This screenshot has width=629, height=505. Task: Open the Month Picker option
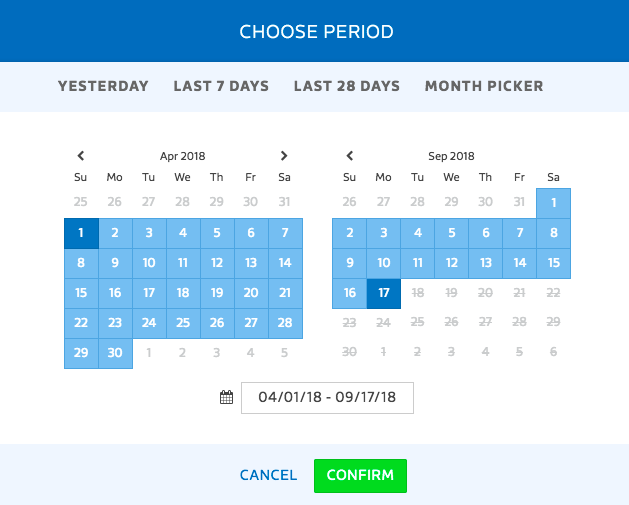pyautogui.click(x=484, y=86)
